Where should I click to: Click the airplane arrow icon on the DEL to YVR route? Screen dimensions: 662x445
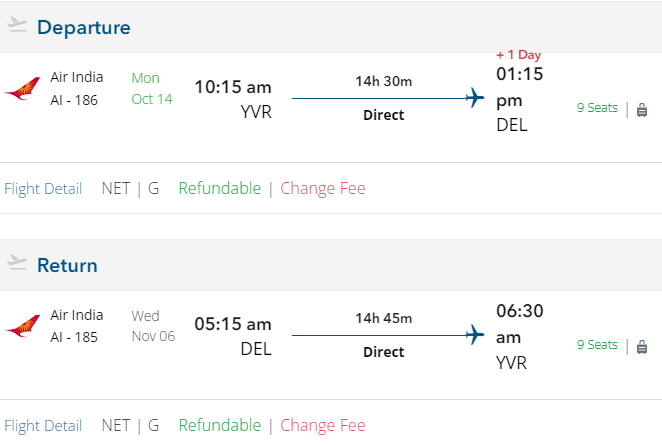tap(475, 335)
